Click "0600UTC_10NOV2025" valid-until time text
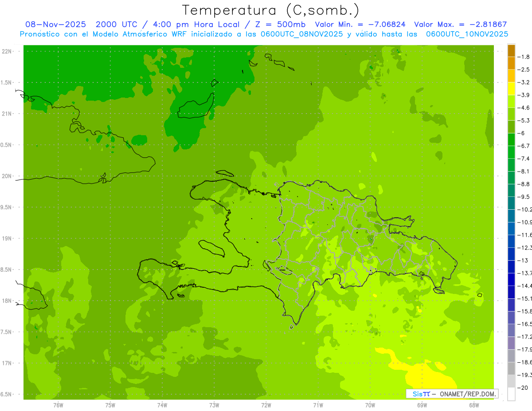 [467, 34]
